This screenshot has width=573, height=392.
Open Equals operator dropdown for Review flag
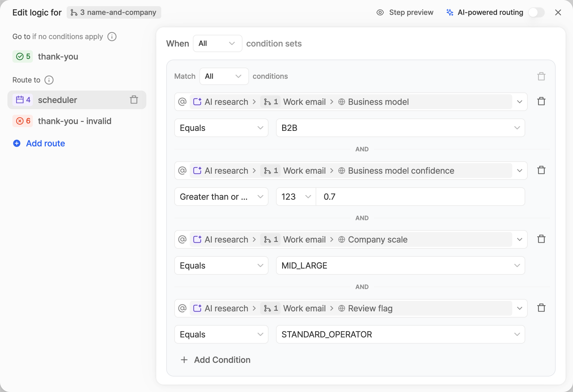pyautogui.click(x=221, y=334)
